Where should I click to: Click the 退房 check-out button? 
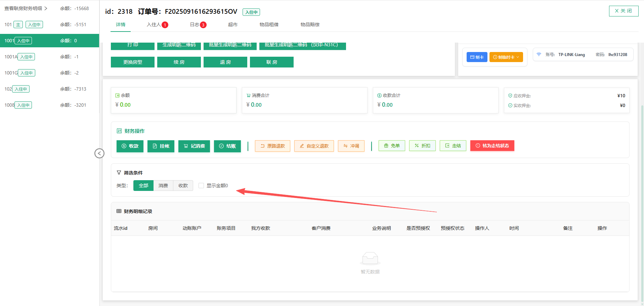tap(225, 62)
